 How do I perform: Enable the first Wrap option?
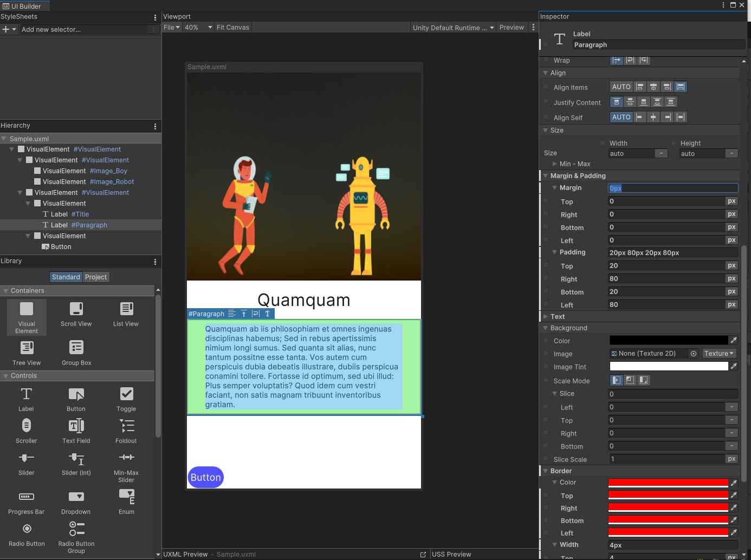point(617,60)
